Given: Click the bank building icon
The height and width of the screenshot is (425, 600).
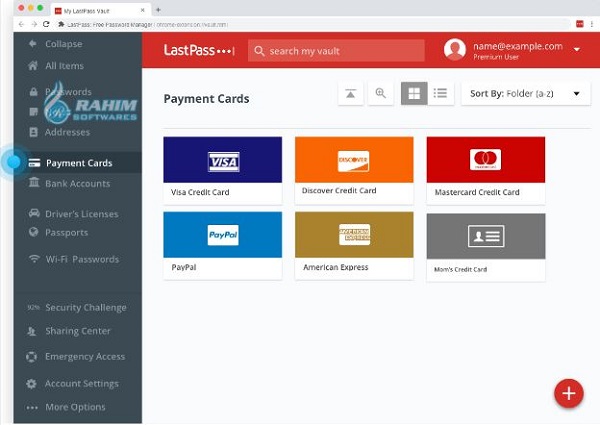Looking at the screenshot, I should click(x=34, y=182).
